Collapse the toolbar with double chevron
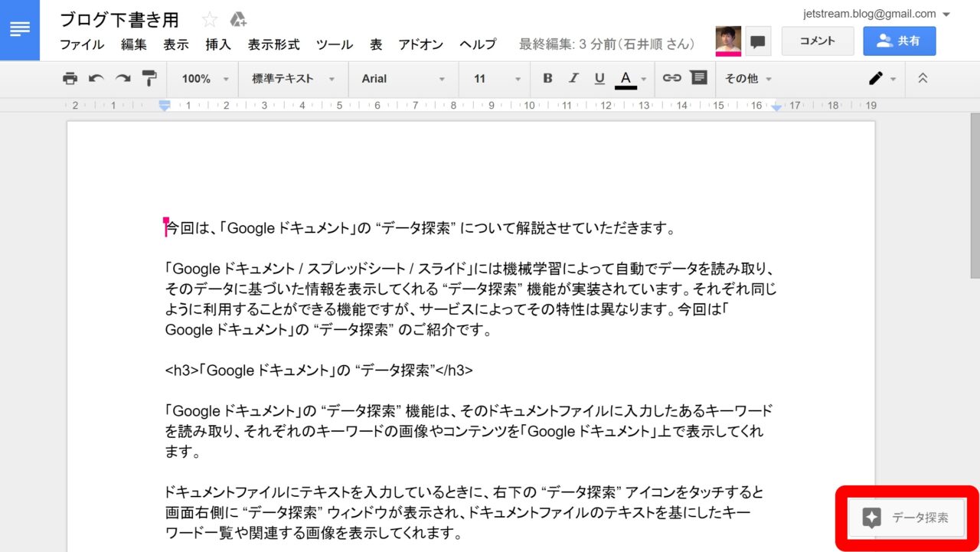Screen dimensions: 980x552 click(923, 79)
